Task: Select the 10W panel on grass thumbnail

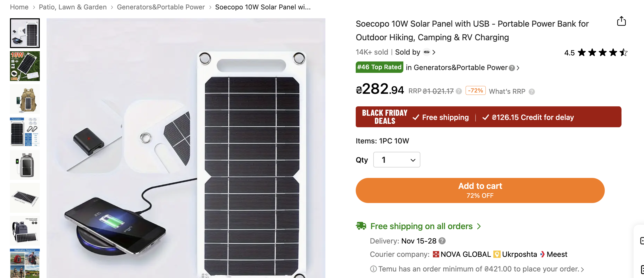Action: [25, 66]
